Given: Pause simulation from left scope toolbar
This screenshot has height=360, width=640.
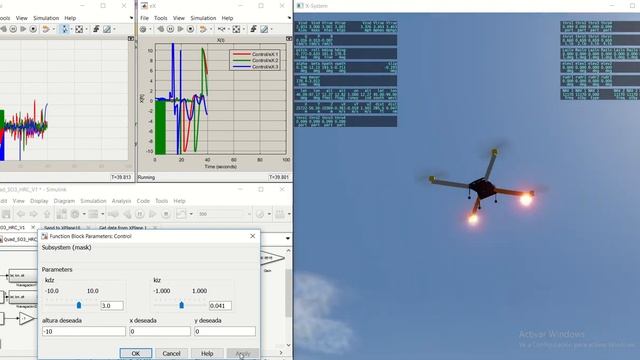Looking at the screenshot, I should pyautogui.click(x=13, y=29).
